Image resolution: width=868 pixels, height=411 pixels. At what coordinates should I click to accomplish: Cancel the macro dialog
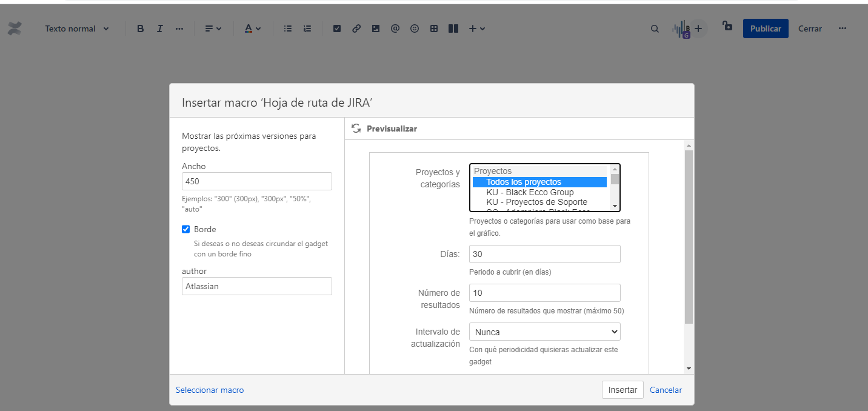tap(666, 390)
